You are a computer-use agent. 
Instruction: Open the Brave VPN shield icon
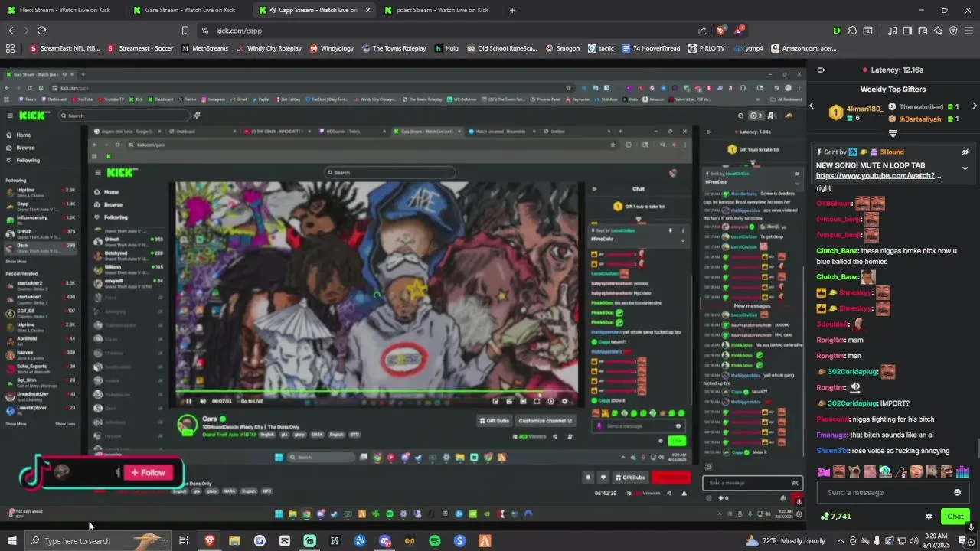coord(953,31)
